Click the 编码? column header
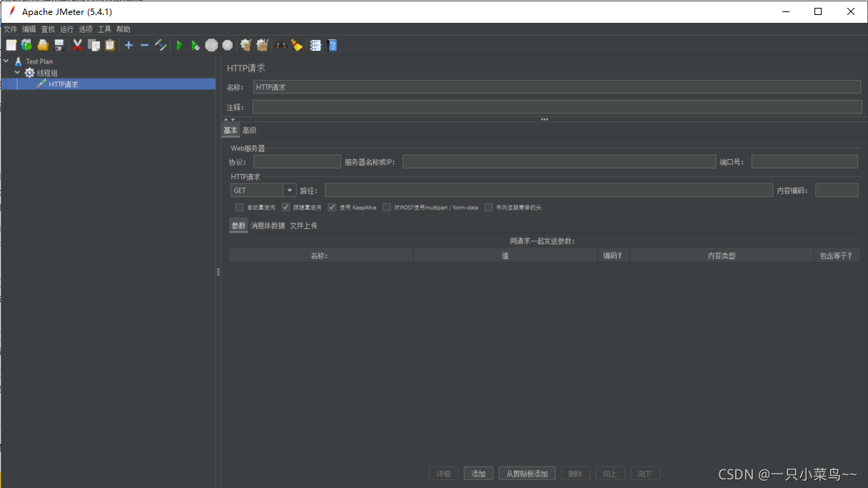 pyautogui.click(x=613, y=255)
